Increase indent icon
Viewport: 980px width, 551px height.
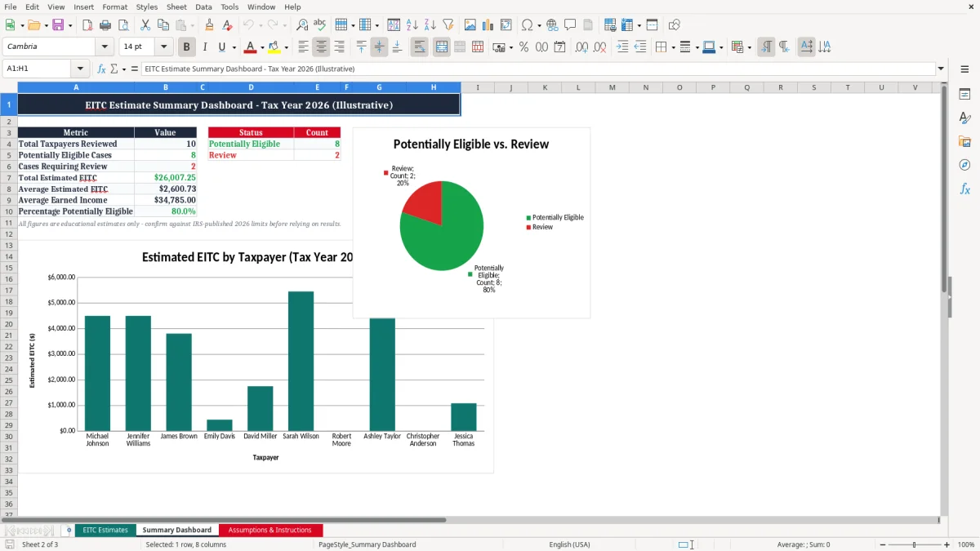click(x=622, y=47)
